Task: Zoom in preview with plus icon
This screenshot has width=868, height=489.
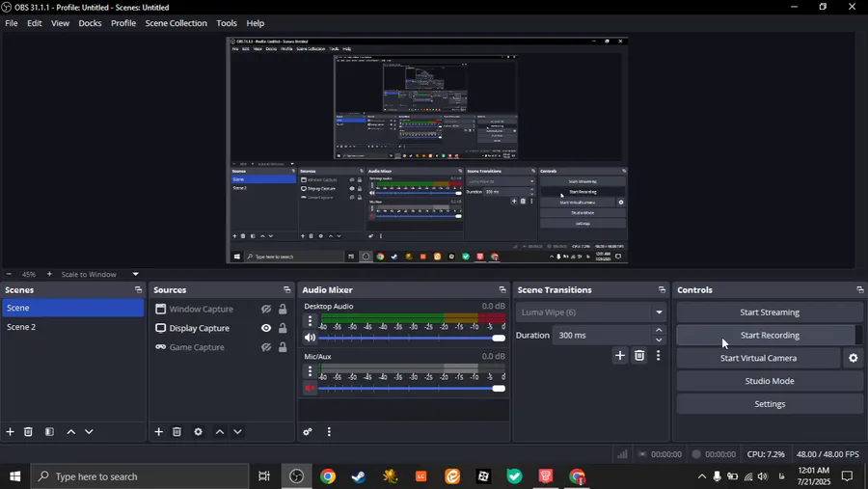Action: pos(49,274)
